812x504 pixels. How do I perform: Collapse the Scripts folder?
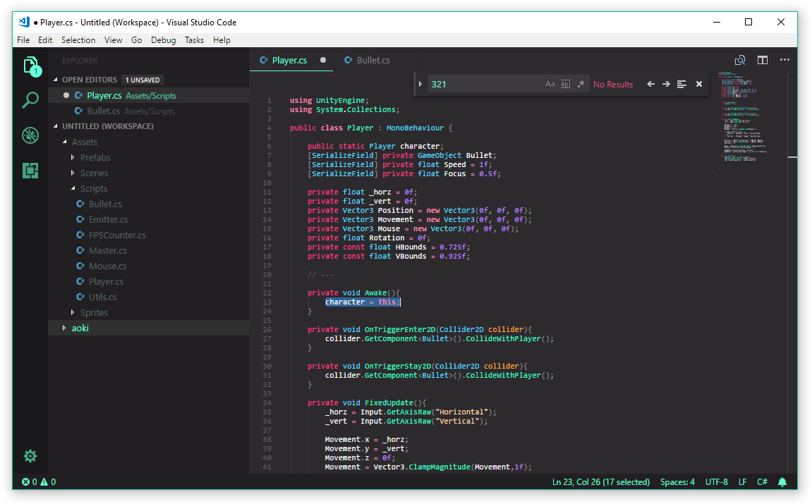click(73, 188)
